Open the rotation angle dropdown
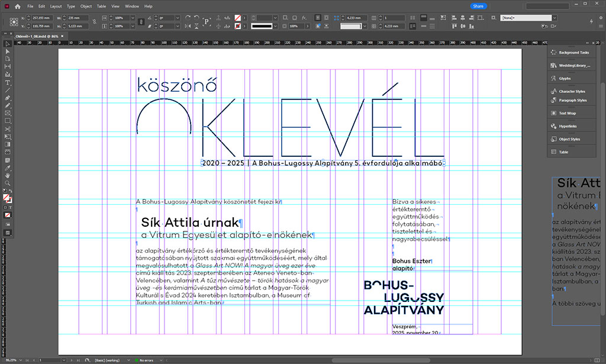 178,18
